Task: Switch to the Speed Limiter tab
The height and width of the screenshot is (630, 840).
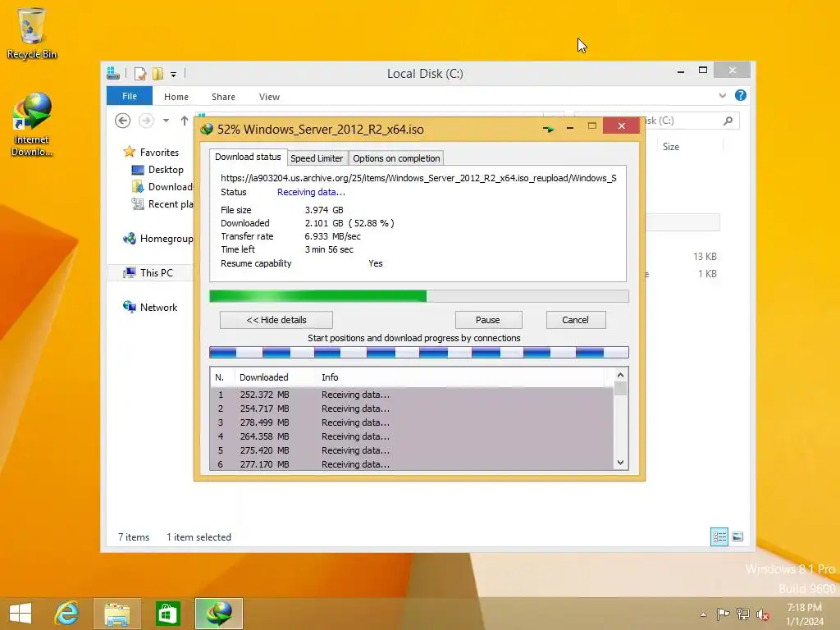Action: pyautogui.click(x=317, y=158)
